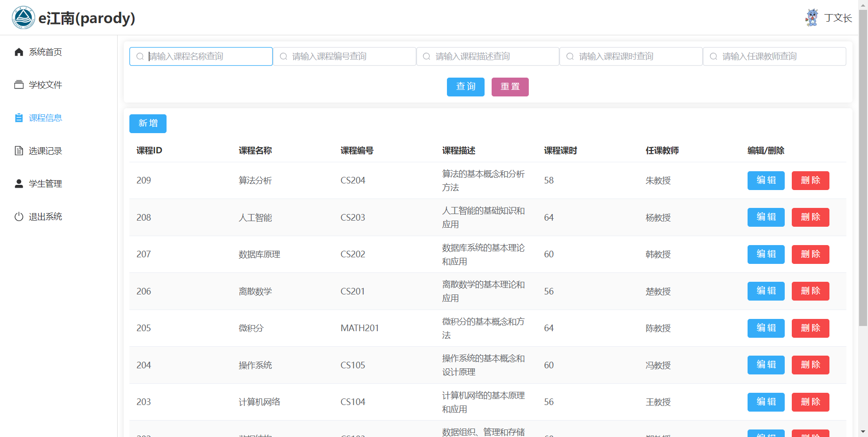Image resolution: width=868 pixels, height=437 pixels.
Task: Click the MATH201 course number cell
Action: tap(359, 328)
